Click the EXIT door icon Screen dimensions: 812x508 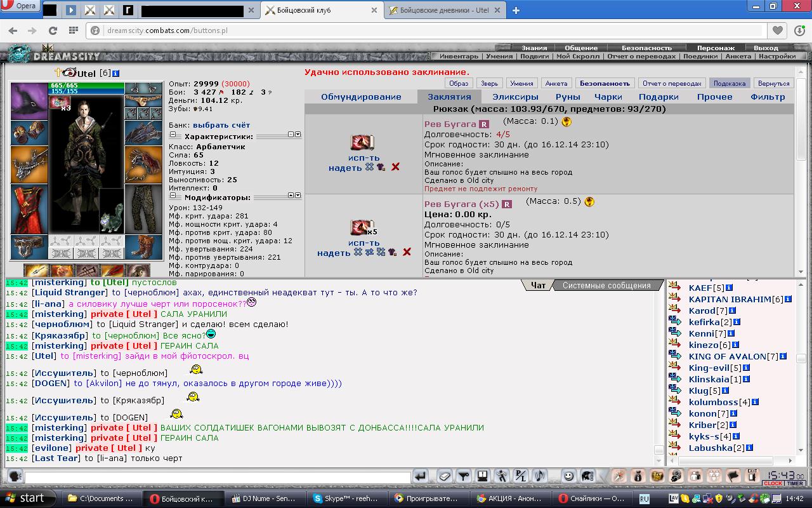click(x=752, y=476)
